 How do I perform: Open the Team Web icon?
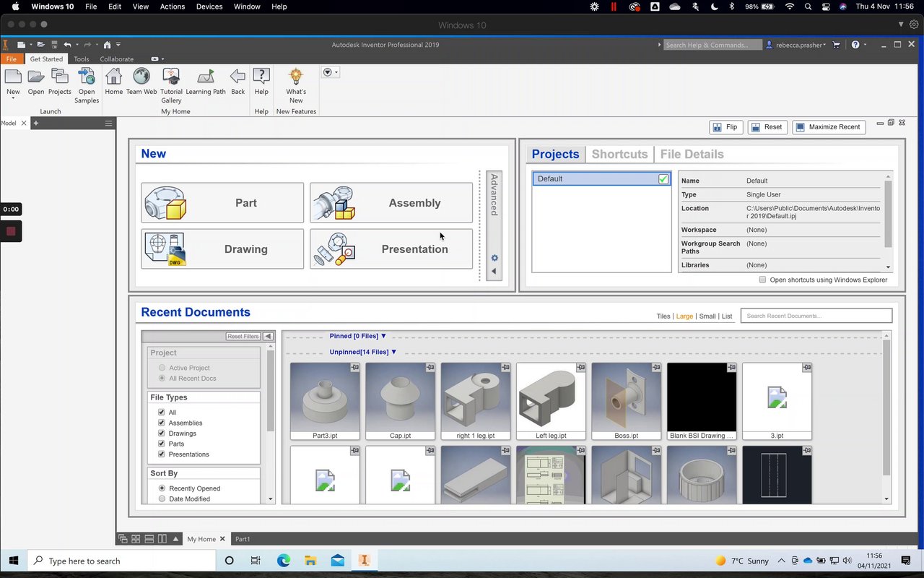point(141,77)
